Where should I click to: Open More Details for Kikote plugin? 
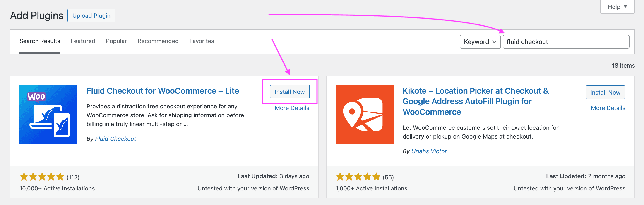click(x=608, y=108)
